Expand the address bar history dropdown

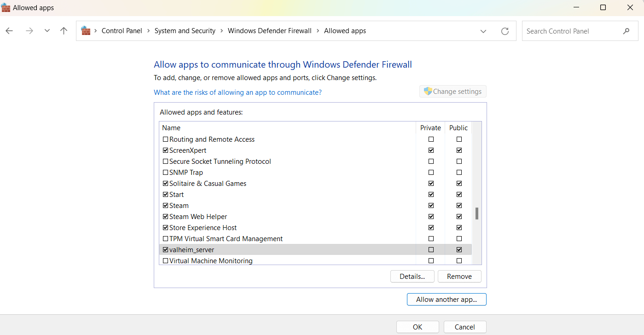(483, 31)
